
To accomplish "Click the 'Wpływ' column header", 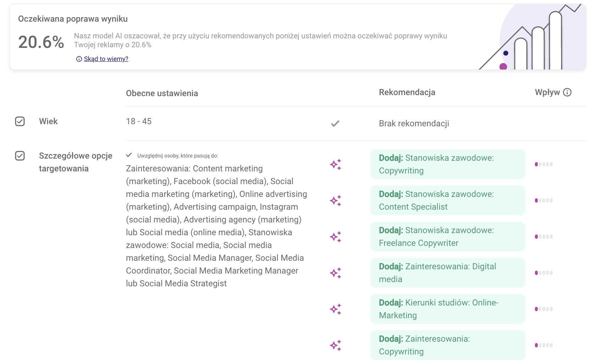I will pyautogui.click(x=547, y=92).
